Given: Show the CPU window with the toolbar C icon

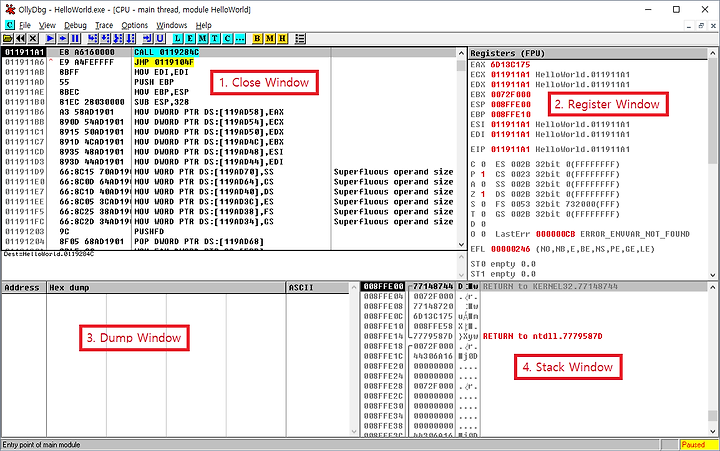Looking at the screenshot, I should pos(228,39).
